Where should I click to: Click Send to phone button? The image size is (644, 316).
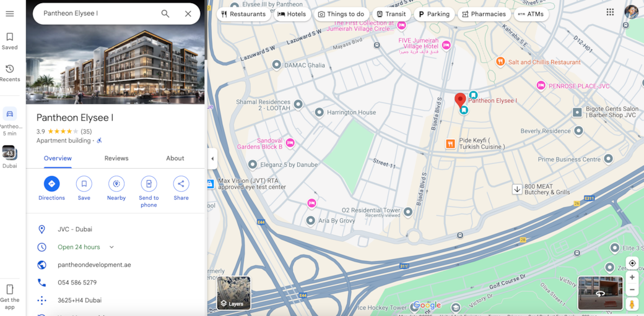[x=149, y=192]
